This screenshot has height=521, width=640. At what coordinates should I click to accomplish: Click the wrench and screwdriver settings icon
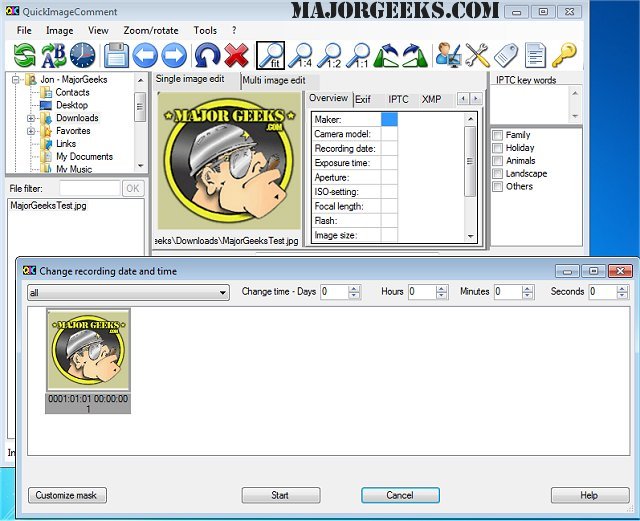coord(478,55)
